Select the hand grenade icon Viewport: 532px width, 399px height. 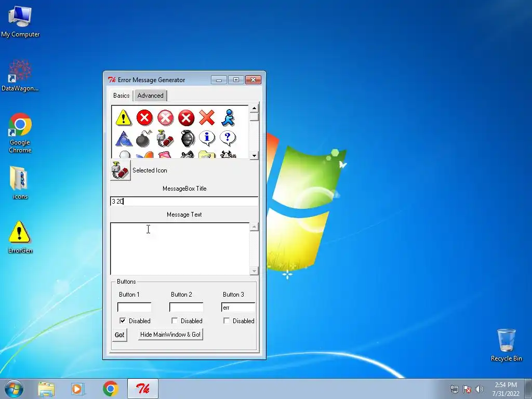[x=187, y=138]
